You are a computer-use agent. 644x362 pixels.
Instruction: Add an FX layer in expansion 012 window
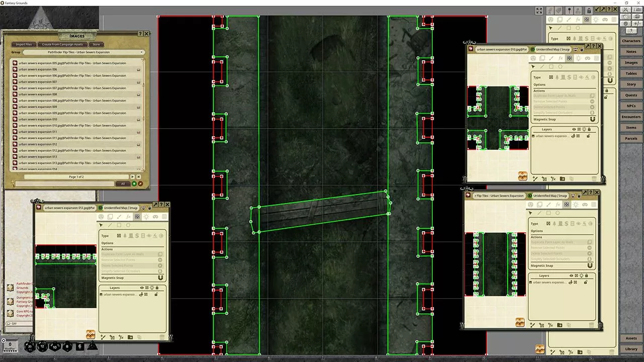coord(121,337)
